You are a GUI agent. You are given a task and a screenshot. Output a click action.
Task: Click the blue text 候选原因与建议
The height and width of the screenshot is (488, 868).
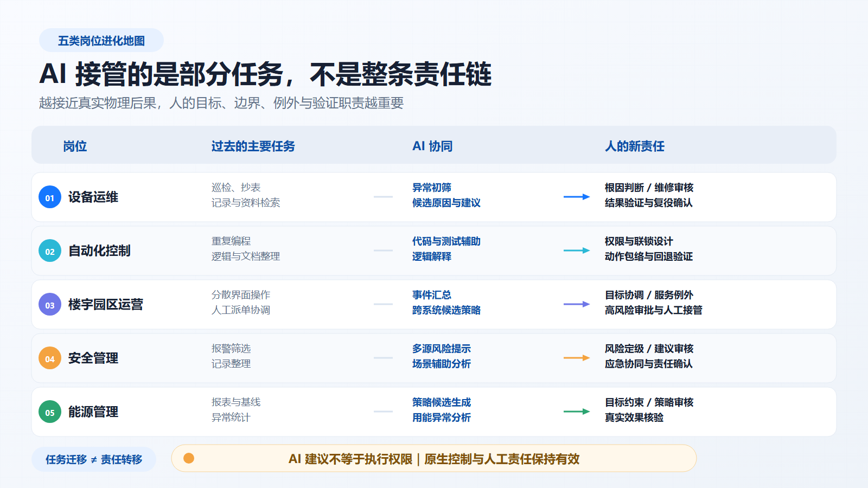pos(446,202)
